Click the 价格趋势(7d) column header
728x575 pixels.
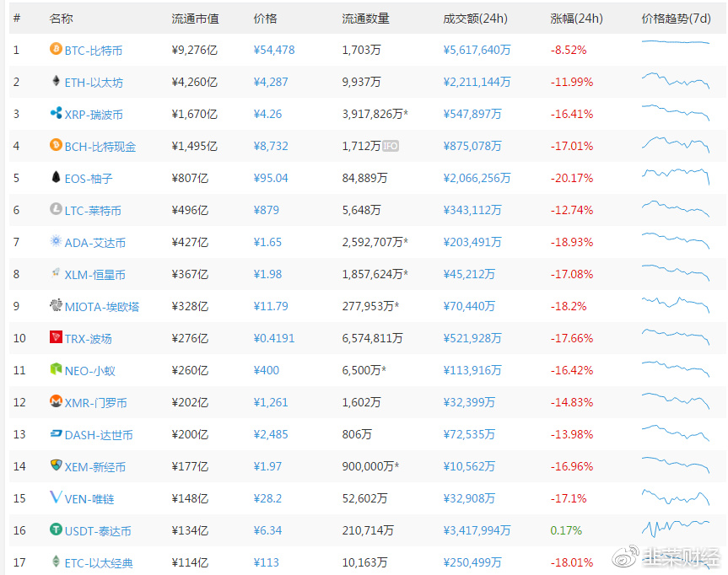(676, 19)
